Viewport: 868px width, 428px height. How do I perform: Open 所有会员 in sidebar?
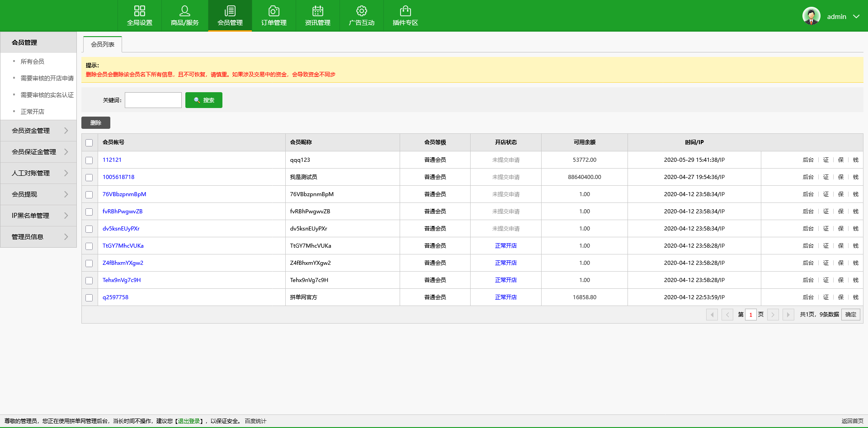point(33,61)
